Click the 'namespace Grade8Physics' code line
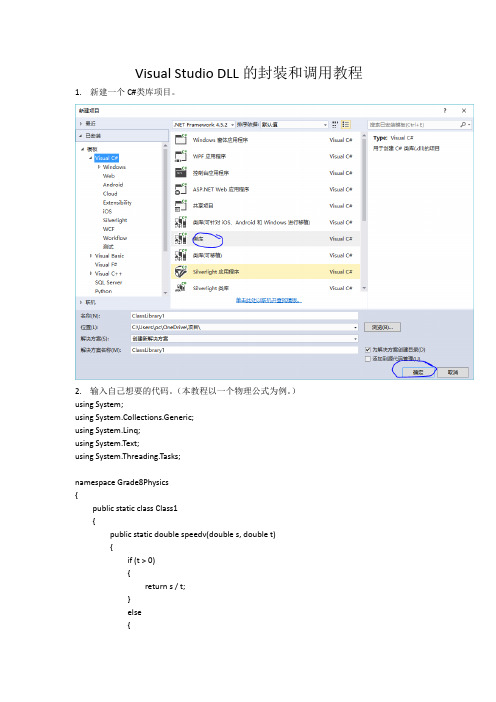496x702 pixels. (122, 483)
